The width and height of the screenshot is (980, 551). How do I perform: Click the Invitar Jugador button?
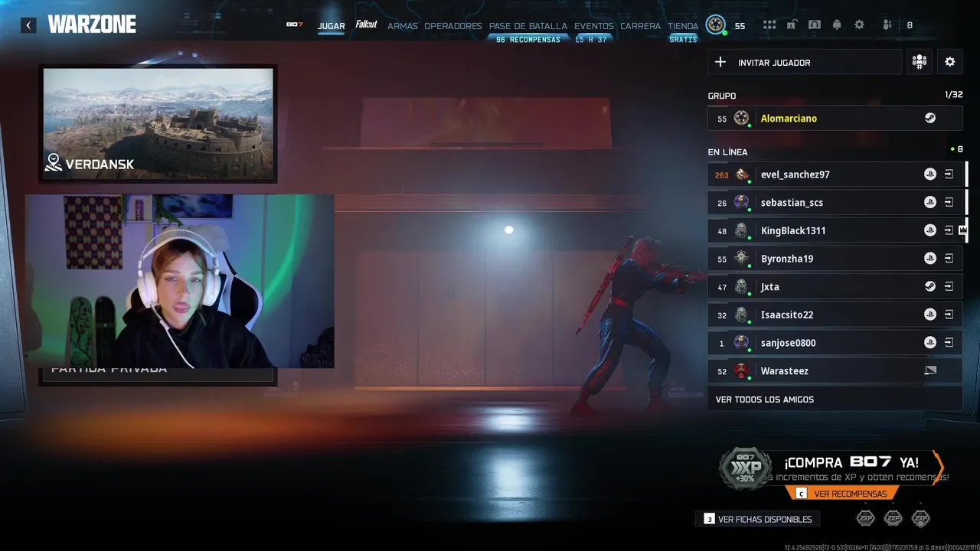click(805, 62)
